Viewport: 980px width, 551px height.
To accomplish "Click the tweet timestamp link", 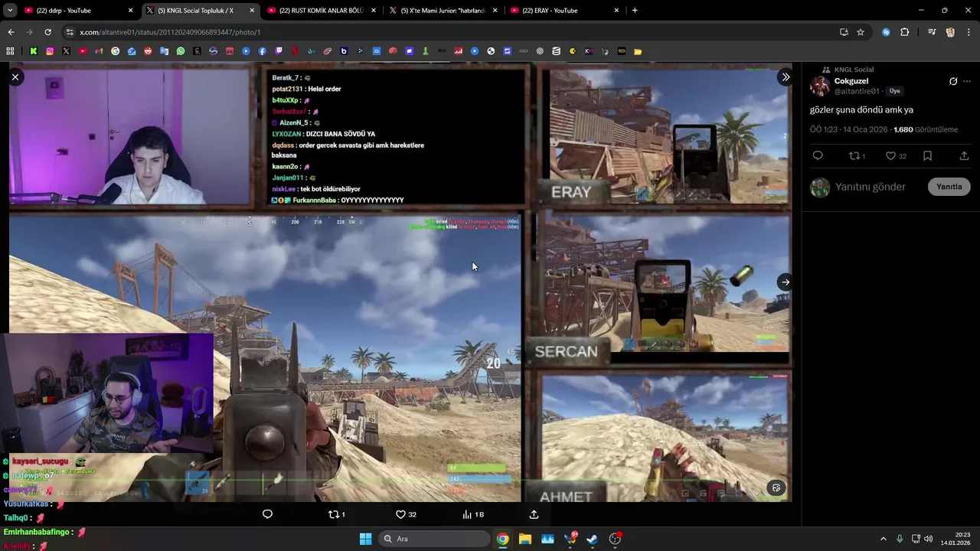I will click(849, 129).
